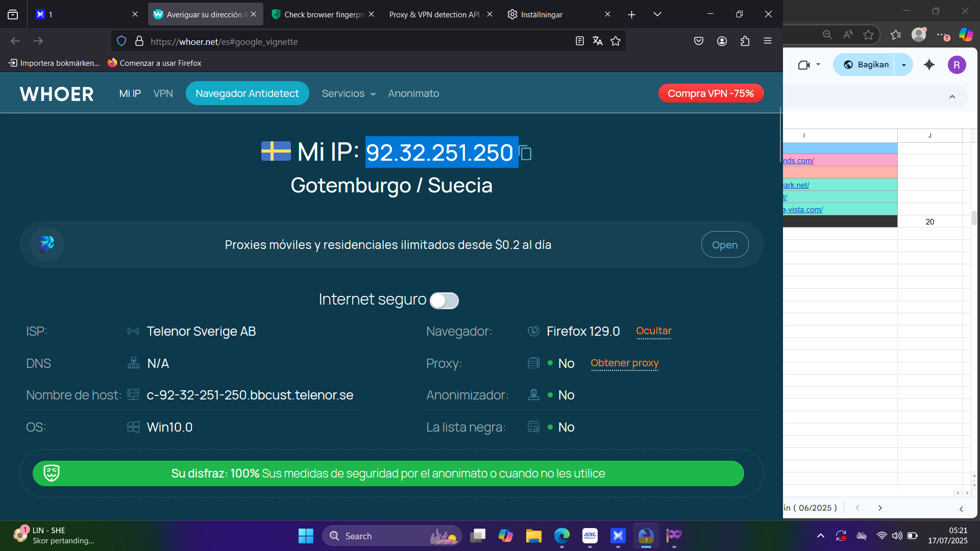Open the Firefox extensions puzzle icon
Image resolution: width=980 pixels, height=551 pixels.
[745, 41]
